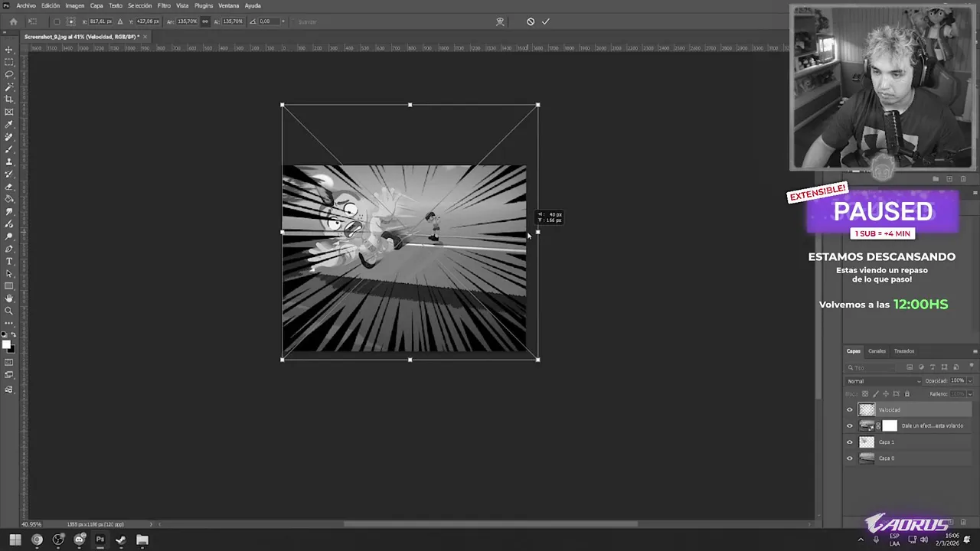Image resolution: width=980 pixels, height=551 pixels.
Task: Hide the Velocidad layer
Action: [849, 410]
